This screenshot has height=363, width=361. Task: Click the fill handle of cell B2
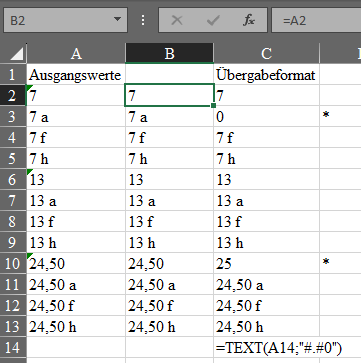213,106
